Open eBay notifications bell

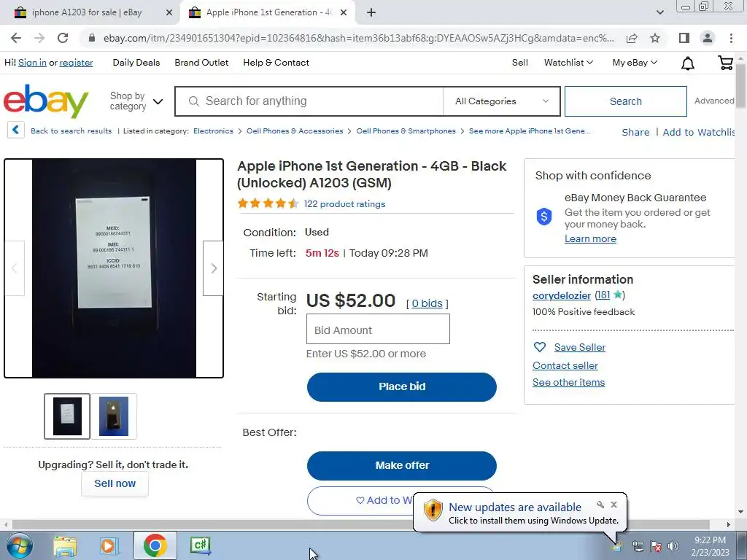click(687, 63)
